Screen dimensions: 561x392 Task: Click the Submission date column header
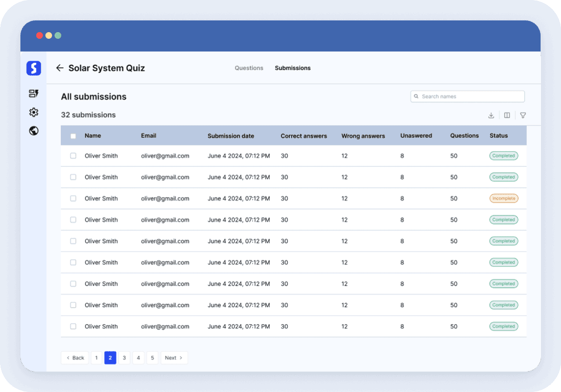230,136
